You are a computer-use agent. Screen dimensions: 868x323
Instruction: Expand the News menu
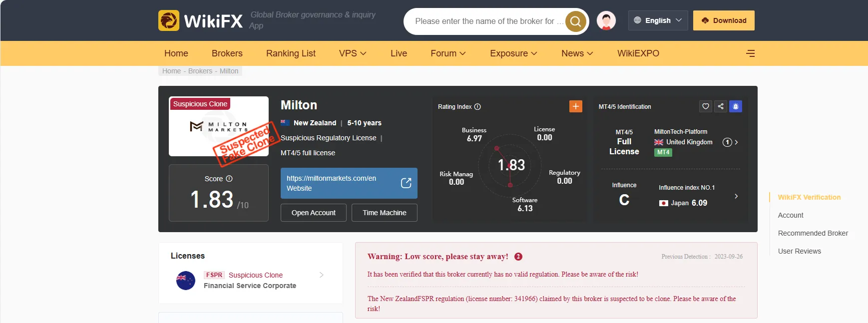(577, 53)
